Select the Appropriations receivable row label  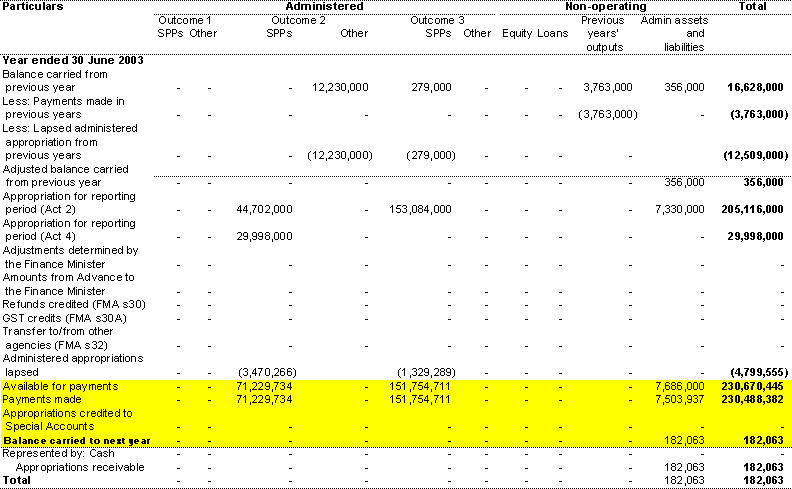click(x=80, y=467)
